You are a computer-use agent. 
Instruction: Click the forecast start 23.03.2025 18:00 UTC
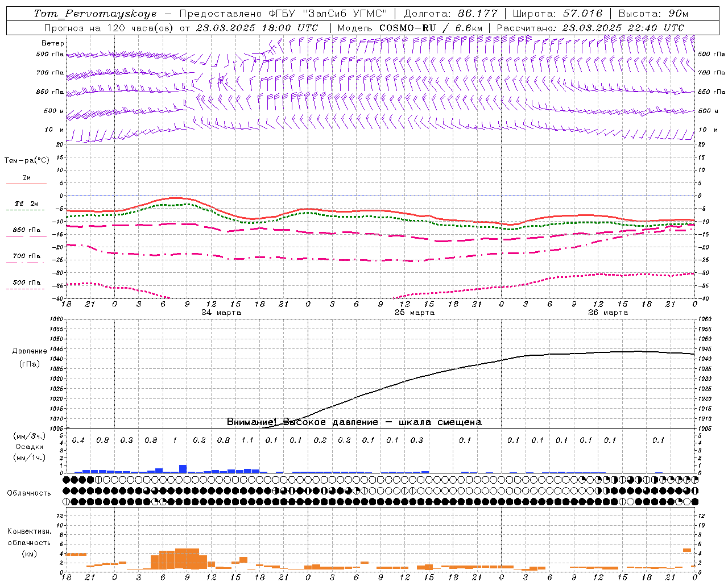coord(257,28)
